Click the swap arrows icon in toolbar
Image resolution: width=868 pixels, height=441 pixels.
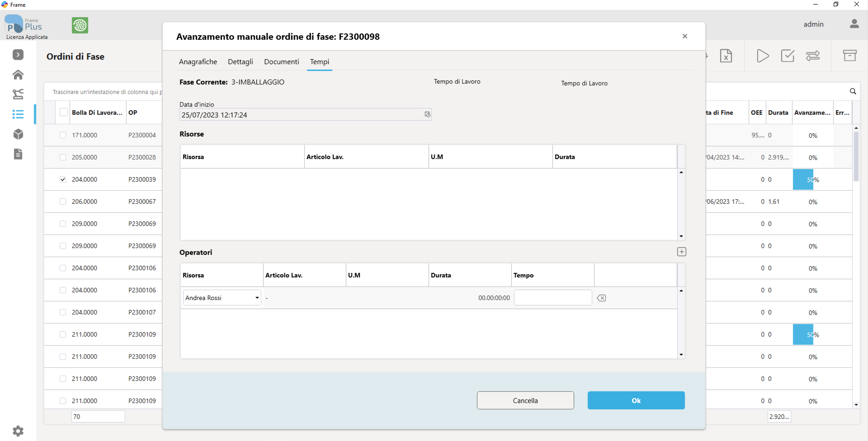pyautogui.click(x=812, y=56)
